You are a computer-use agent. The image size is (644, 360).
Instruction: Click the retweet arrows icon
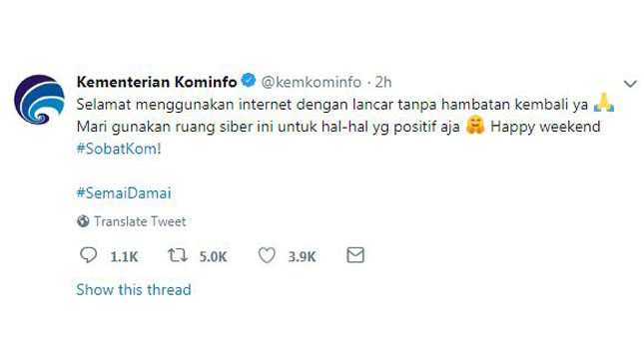tap(178, 255)
